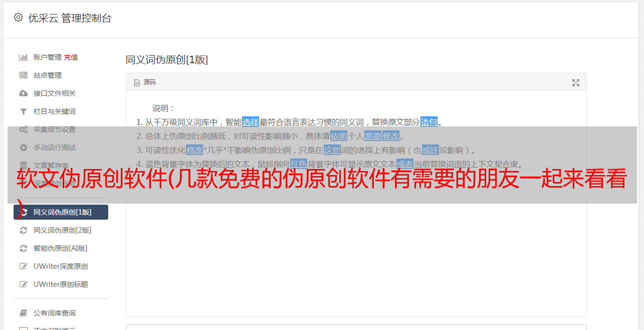The width and height of the screenshot is (644, 330).
Task: Toggle fullscreen icon in editor toolbar
Action: click(x=576, y=83)
